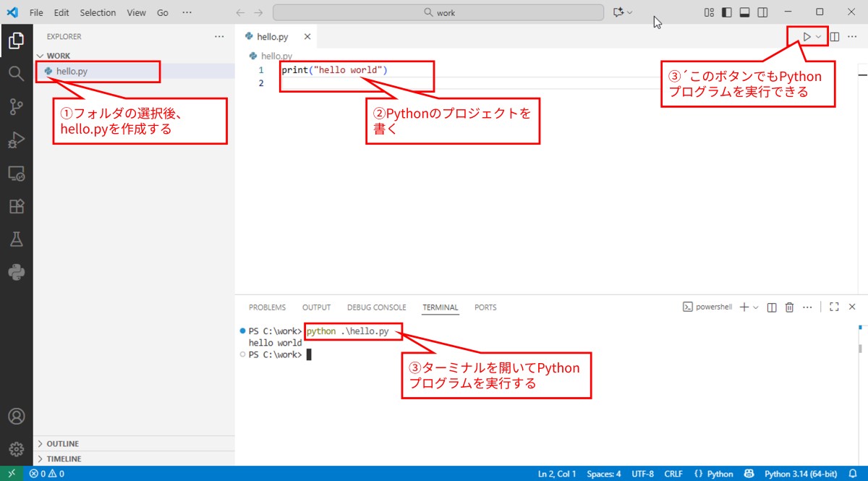Open the Run and Debug view
Viewport: 868px width, 481px height.
pos(16,140)
